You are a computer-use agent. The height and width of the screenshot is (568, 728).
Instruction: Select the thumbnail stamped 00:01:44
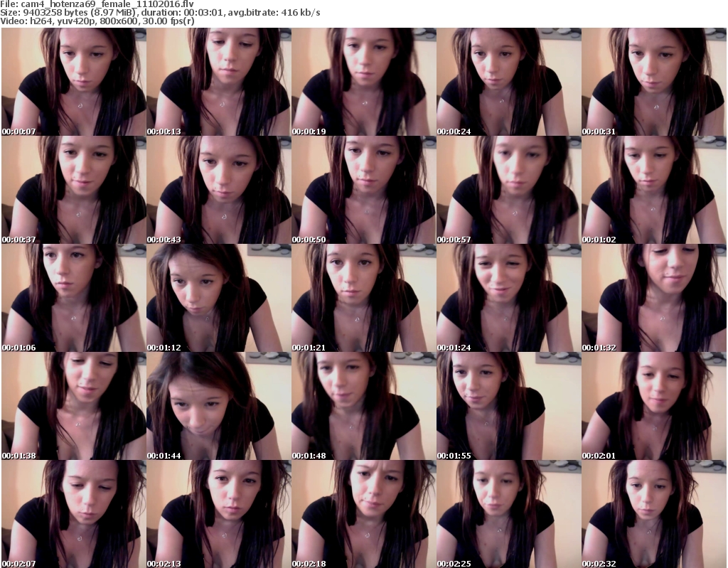219,406
